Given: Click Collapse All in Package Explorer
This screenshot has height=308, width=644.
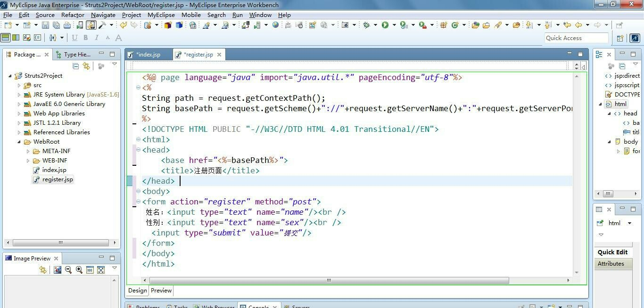Looking at the screenshot, I should pyautogui.click(x=76, y=66).
